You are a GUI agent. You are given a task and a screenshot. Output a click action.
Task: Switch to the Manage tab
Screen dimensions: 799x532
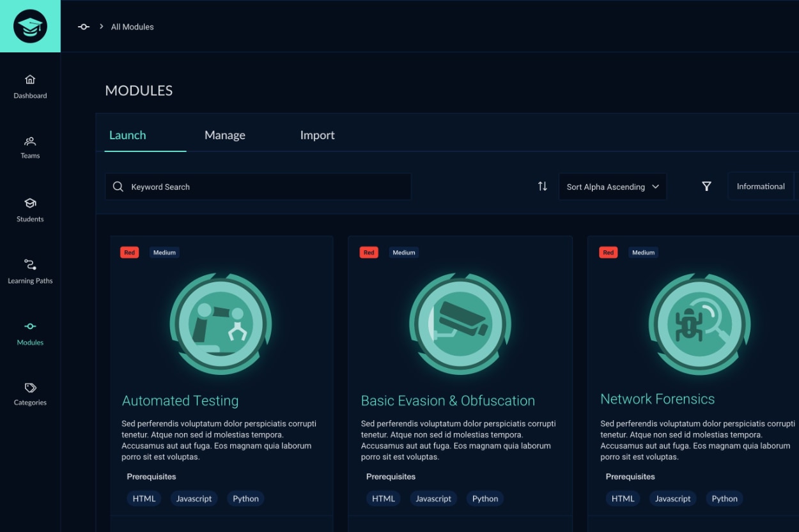tap(224, 135)
